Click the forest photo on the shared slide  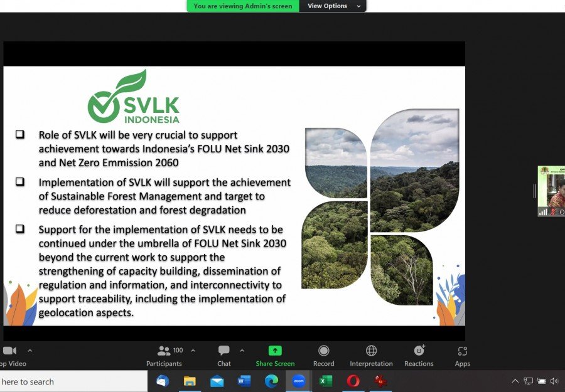coord(380,207)
